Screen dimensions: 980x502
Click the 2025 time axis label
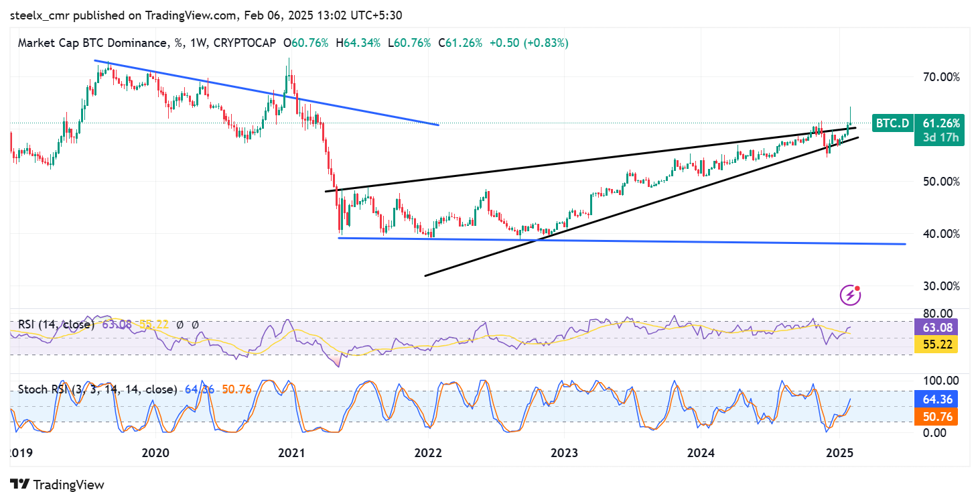click(x=839, y=452)
